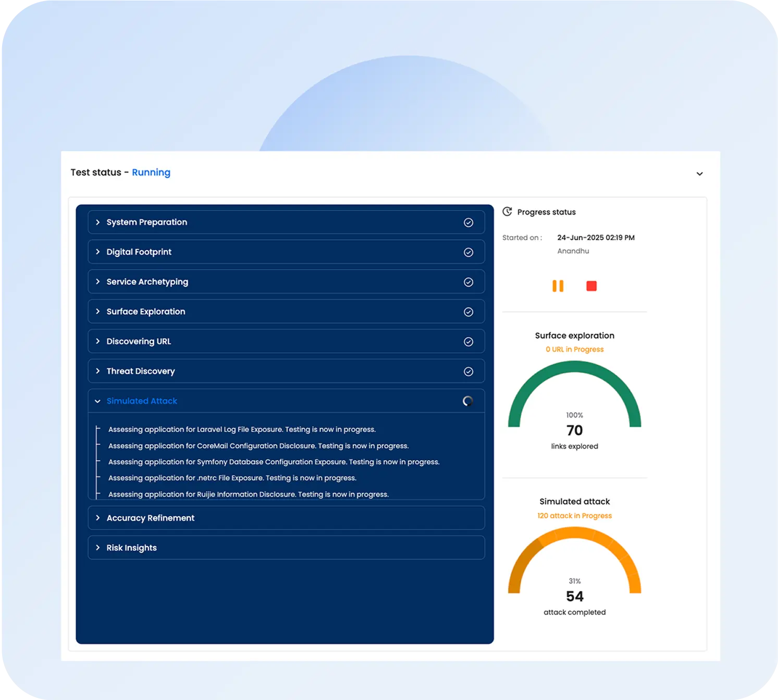Click the Ruijie Information Disclosure log line
The width and height of the screenshot is (778, 700).
click(x=249, y=494)
